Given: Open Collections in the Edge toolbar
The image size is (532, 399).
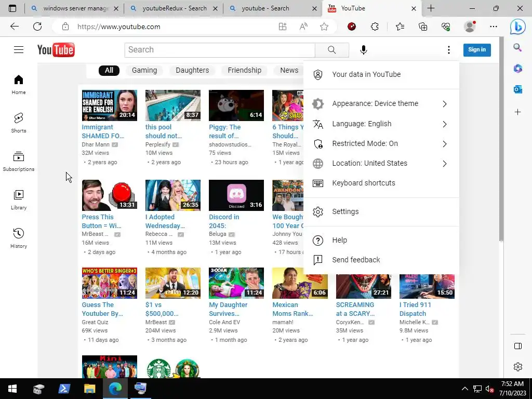Looking at the screenshot, I should pyautogui.click(x=423, y=26).
